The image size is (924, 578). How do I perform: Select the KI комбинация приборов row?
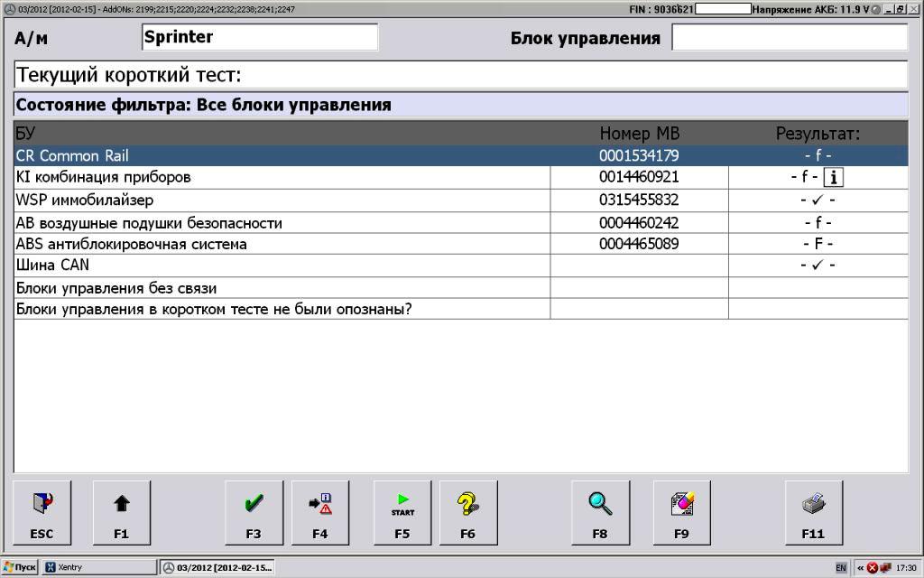[461, 177]
